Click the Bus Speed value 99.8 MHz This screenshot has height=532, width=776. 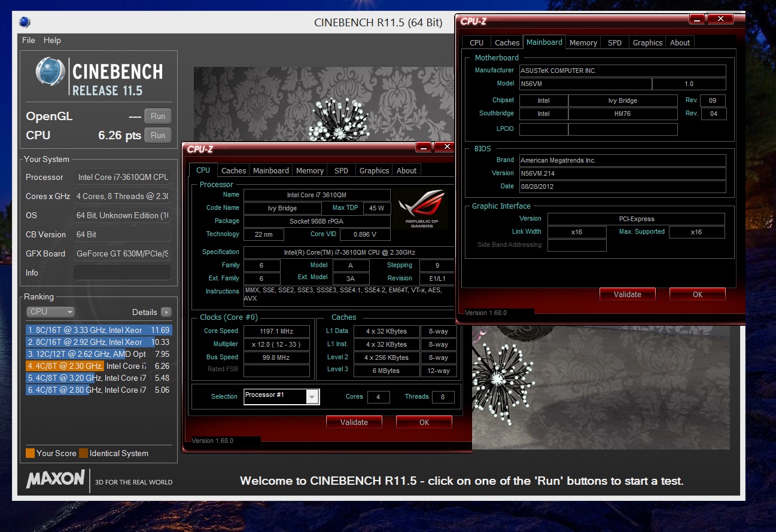pyautogui.click(x=276, y=357)
